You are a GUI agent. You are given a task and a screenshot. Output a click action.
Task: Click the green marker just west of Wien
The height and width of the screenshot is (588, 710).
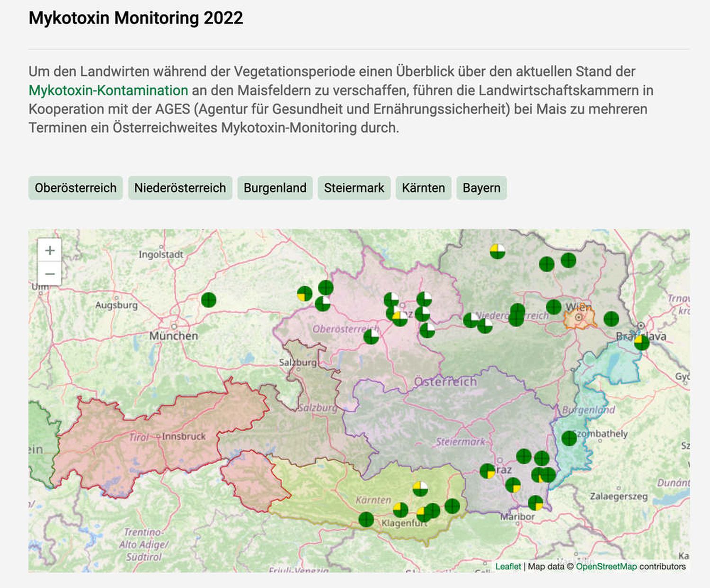pos(554,307)
